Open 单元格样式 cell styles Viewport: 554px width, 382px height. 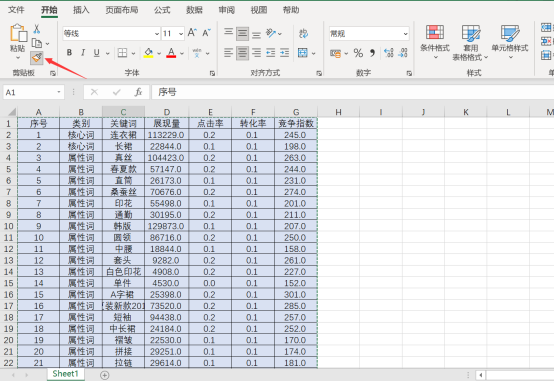(x=510, y=42)
